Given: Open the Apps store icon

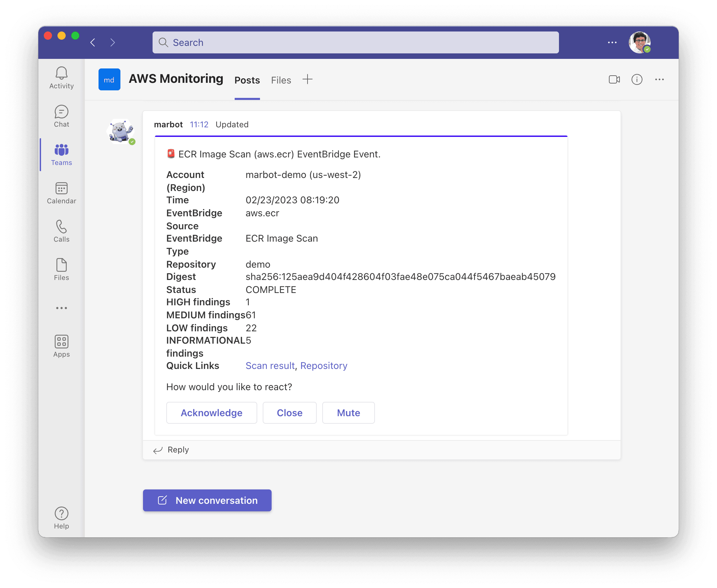Looking at the screenshot, I should pyautogui.click(x=62, y=346).
